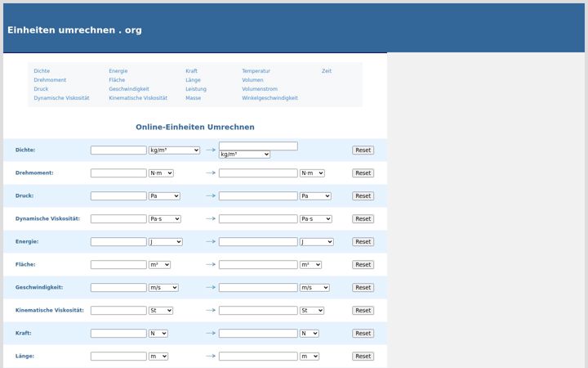
Task: Choose the Druck source unit dropdown
Action: [164, 196]
